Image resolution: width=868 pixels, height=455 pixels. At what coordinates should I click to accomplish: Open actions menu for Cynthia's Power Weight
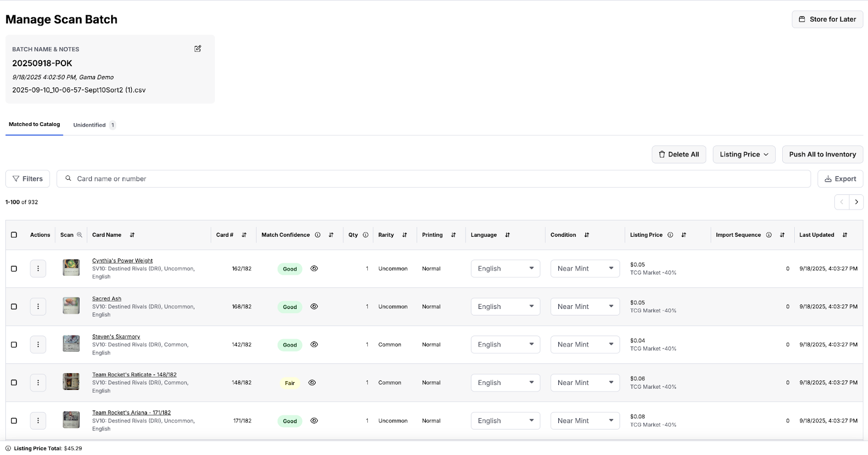(x=38, y=269)
